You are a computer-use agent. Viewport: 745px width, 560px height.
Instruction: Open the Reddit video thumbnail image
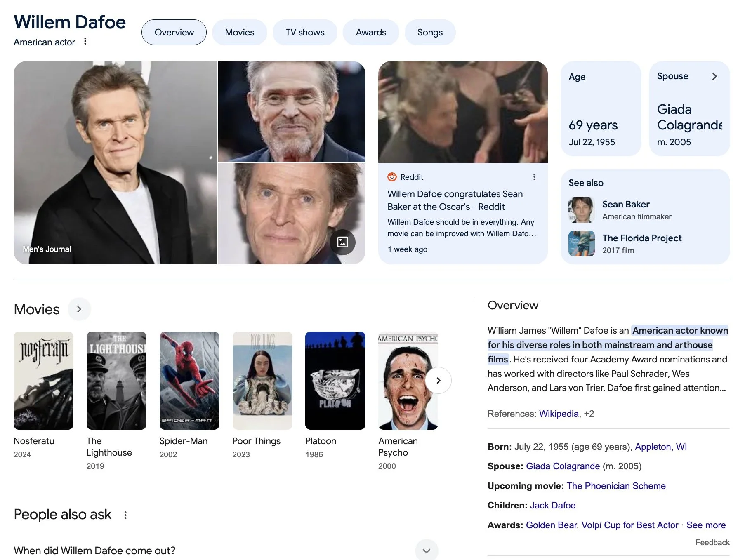463,112
